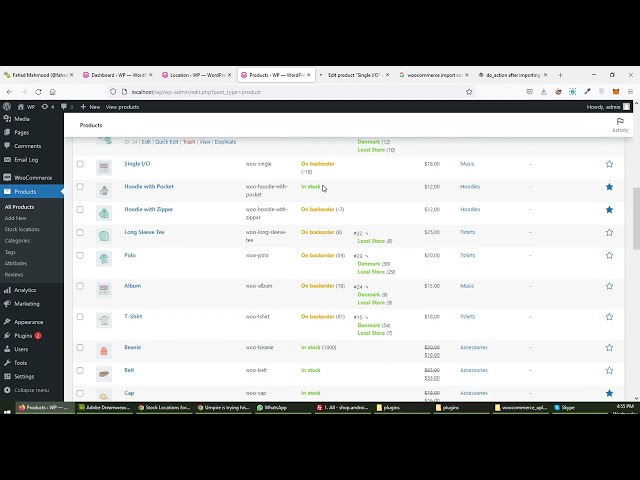Open Adobe Dreamweaver from the taskbar
Viewport: 640px width, 480px height.
point(104,407)
